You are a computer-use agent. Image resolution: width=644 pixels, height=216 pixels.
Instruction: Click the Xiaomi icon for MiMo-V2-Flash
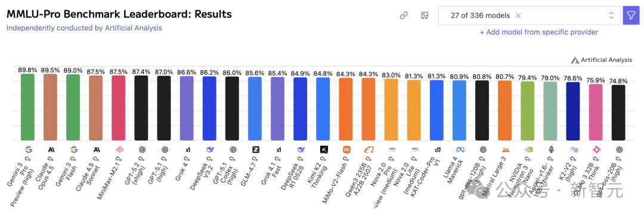pos(346,149)
